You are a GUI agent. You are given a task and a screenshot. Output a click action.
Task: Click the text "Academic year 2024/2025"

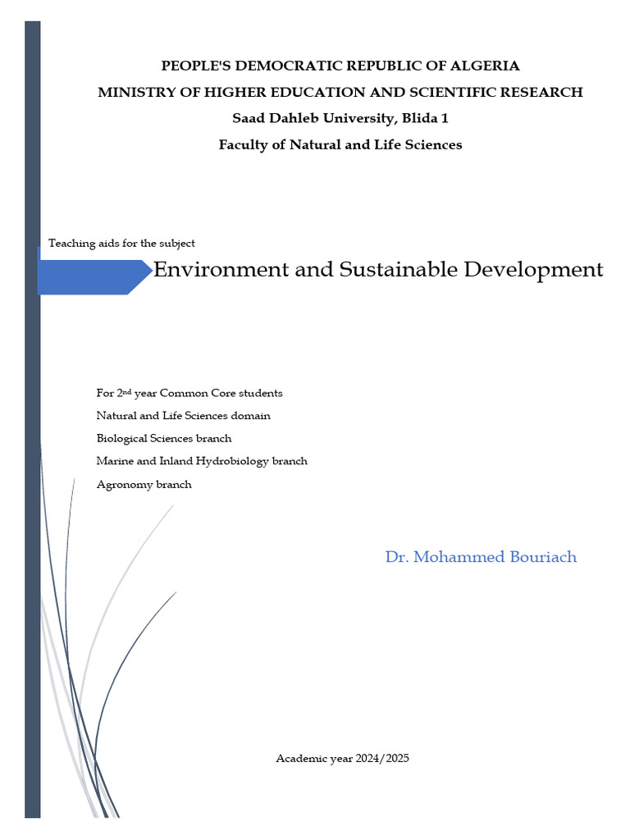pyautogui.click(x=342, y=759)
